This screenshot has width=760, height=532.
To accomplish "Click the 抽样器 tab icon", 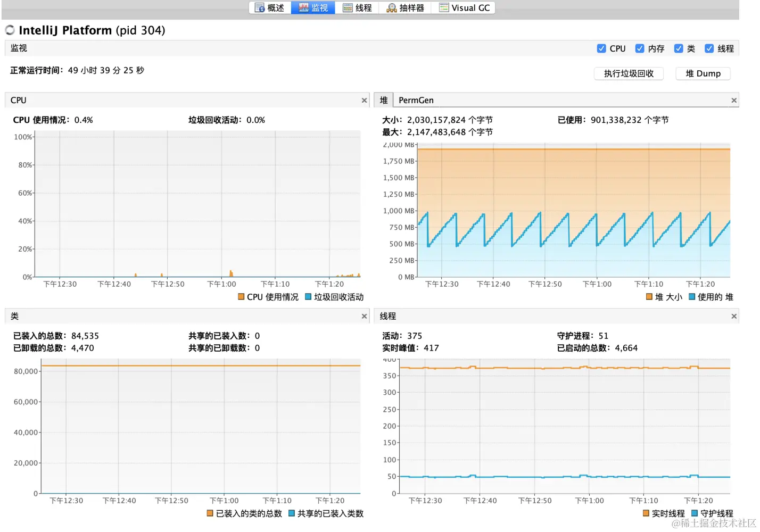I will (x=392, y=8).
